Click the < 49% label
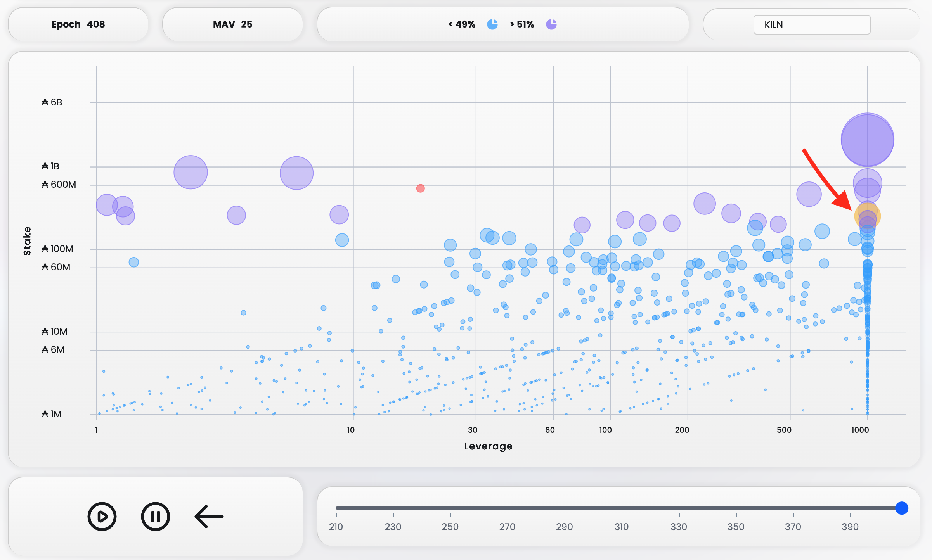 (x=462, y=24)
